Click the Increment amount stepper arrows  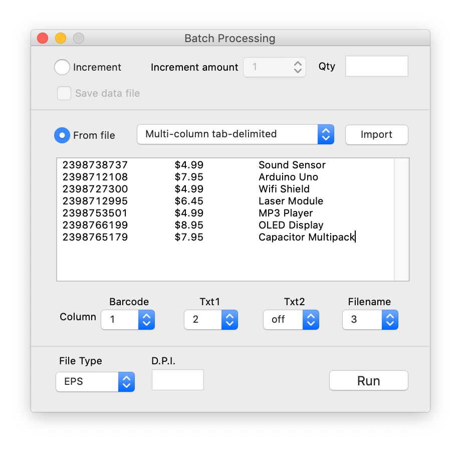click(298, 67)
